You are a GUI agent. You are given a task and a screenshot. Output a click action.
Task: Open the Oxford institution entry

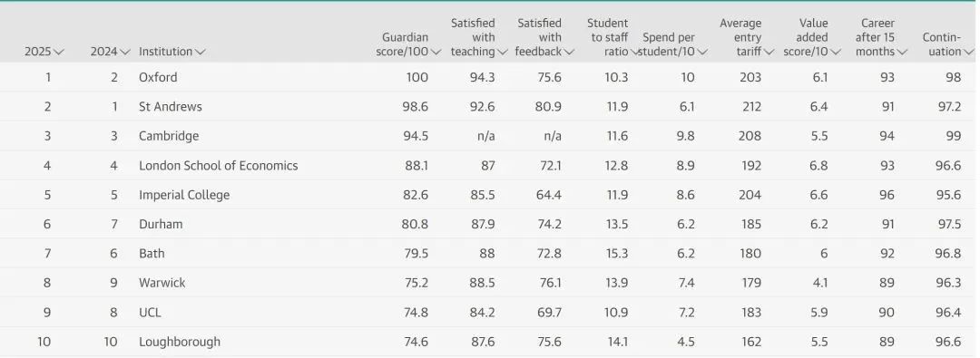[158, 77]
